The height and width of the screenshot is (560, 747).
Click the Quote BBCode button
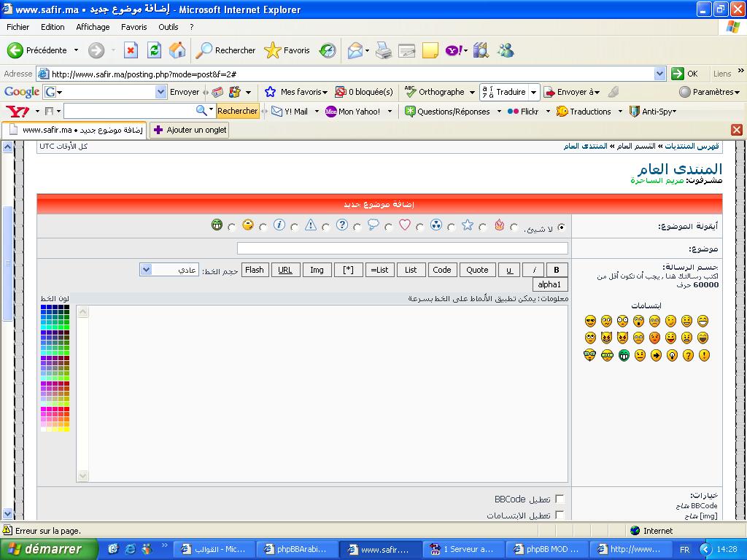tap(477, 270)
